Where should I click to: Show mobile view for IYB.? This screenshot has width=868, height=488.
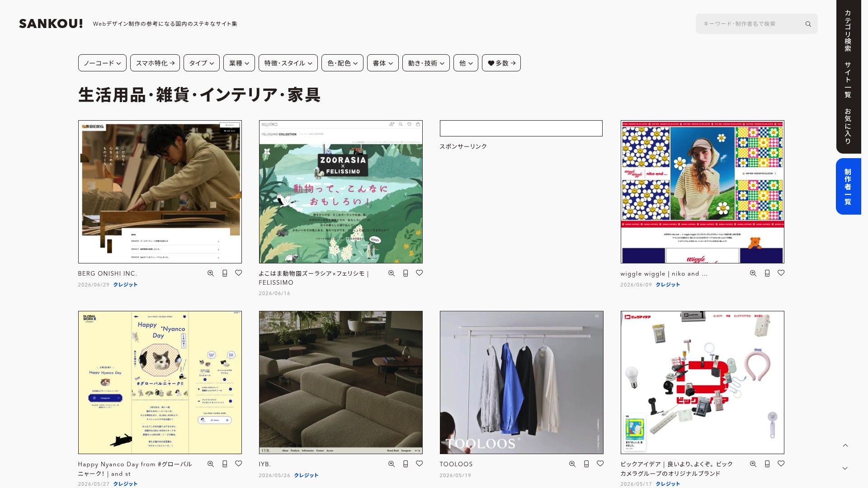point(406,464)
